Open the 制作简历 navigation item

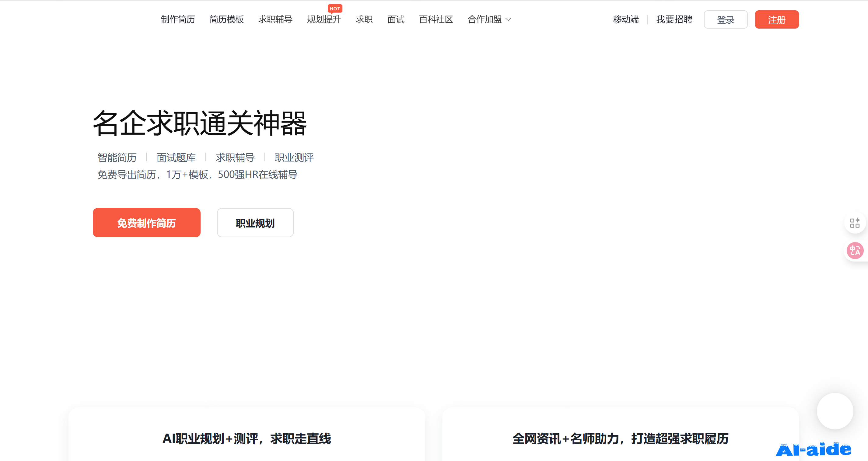pyautogui.click(x=178, y=19)
